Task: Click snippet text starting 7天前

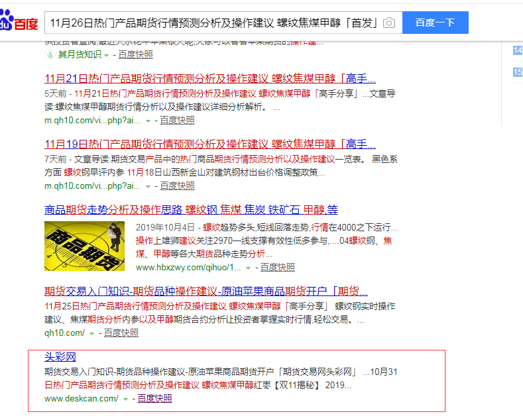Action: tap(221, 166)
